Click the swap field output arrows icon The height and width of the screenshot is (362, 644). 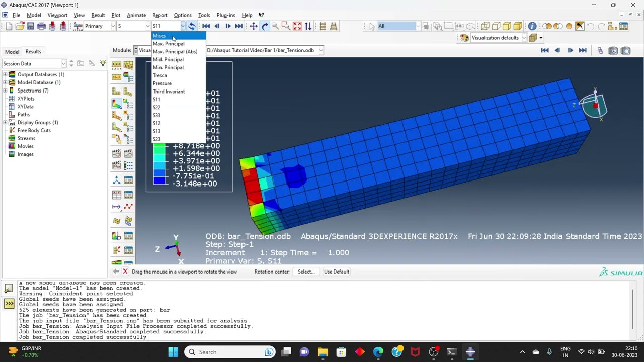[192, 26]
